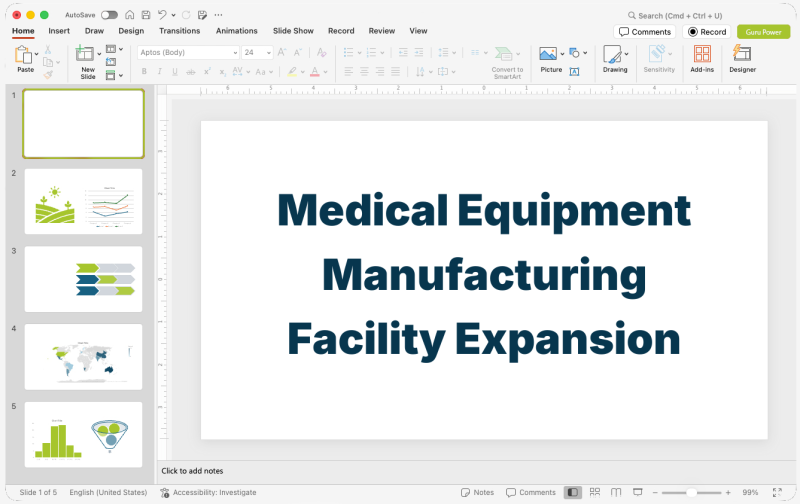This screenshot has width=800, height=504.
Task: Click the red font color button
Action: [315, 71]
